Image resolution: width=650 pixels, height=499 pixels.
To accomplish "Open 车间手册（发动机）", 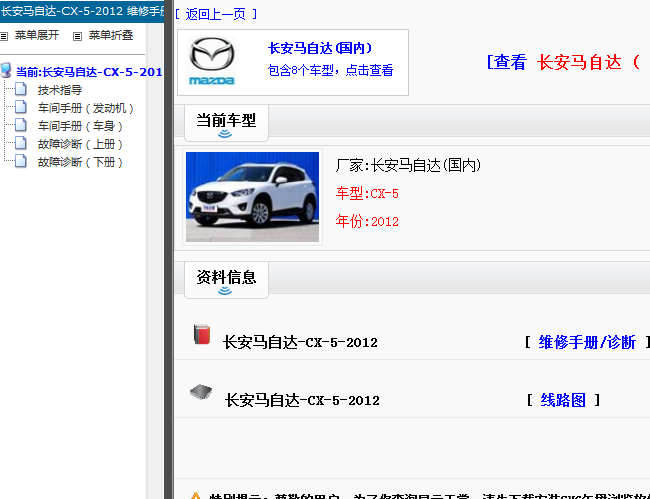I will pyautogui.click(x=85, y=108).
